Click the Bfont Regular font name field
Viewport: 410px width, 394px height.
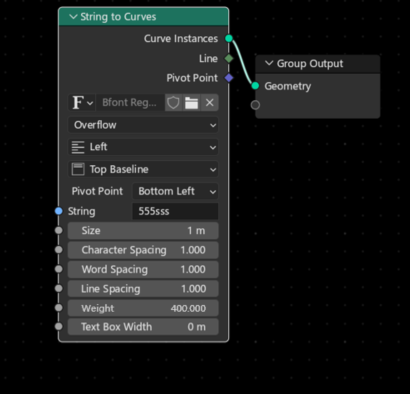pyautogui.click(x=130, y=102)
